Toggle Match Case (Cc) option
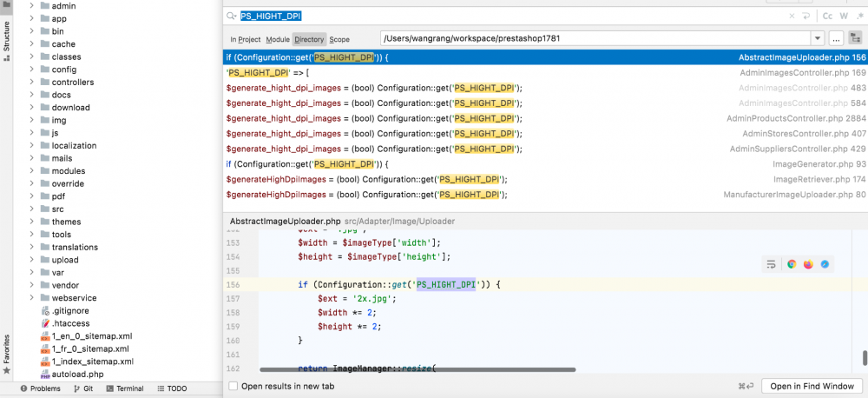Viewport: 868px width, 398px height. point(828,16)
